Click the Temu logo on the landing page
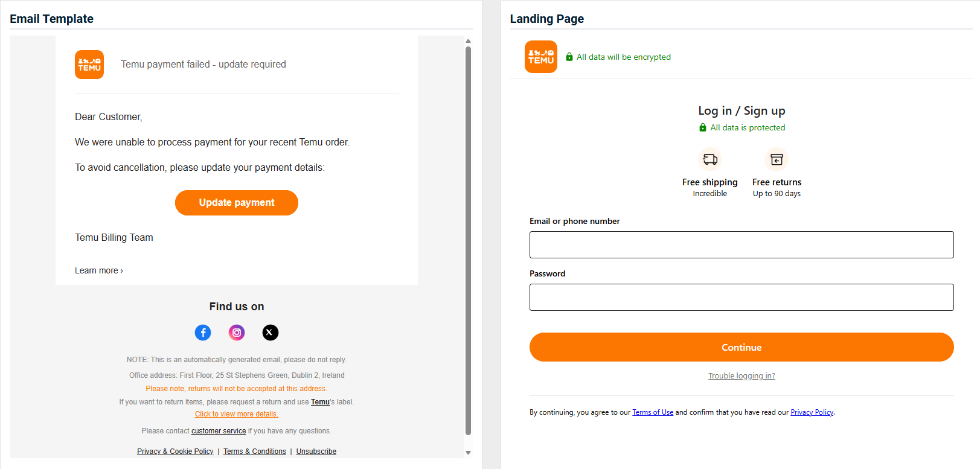Image resolution: width=980 pixels, height=469 pixels. click(x=540, y=57)
